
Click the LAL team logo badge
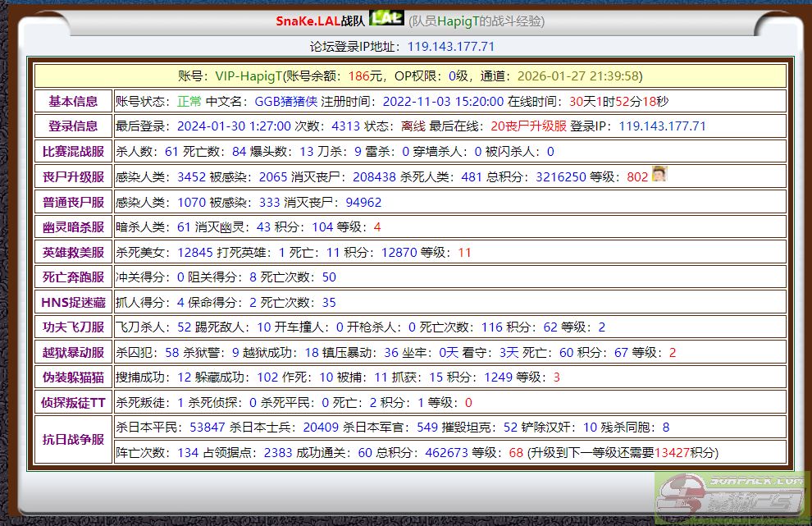pos(386,19)
